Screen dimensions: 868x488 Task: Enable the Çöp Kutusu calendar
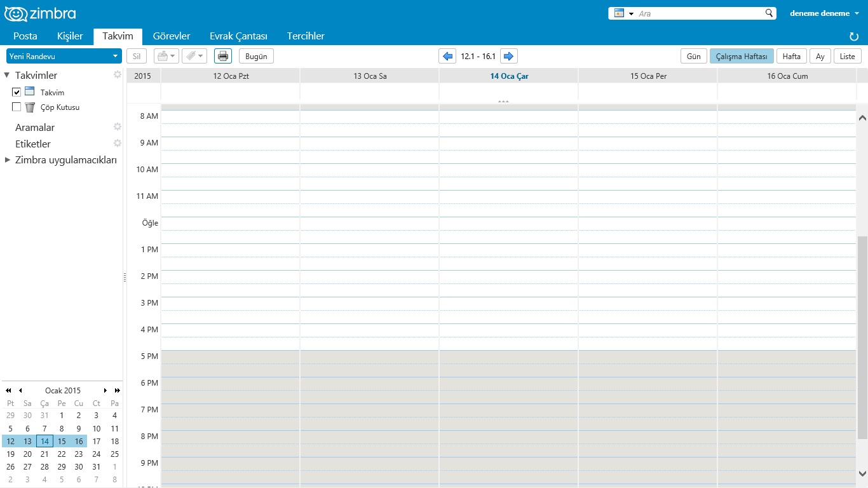point(16,107)
